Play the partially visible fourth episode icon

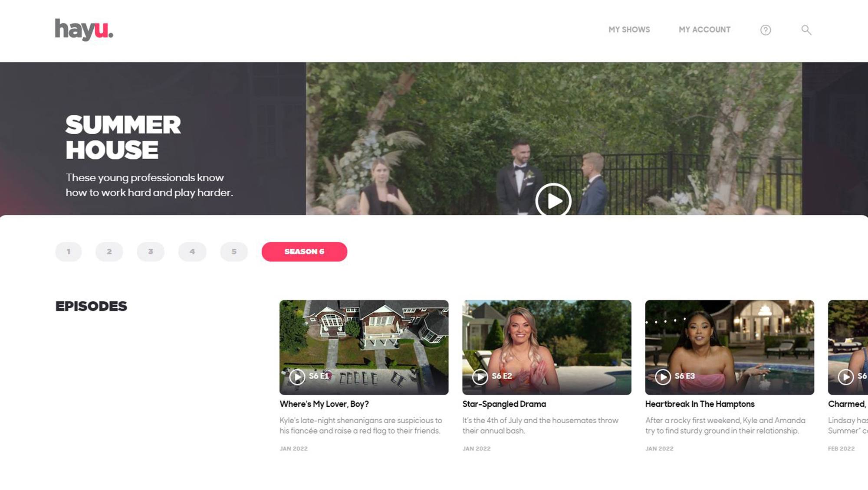(x=845, y=376)
